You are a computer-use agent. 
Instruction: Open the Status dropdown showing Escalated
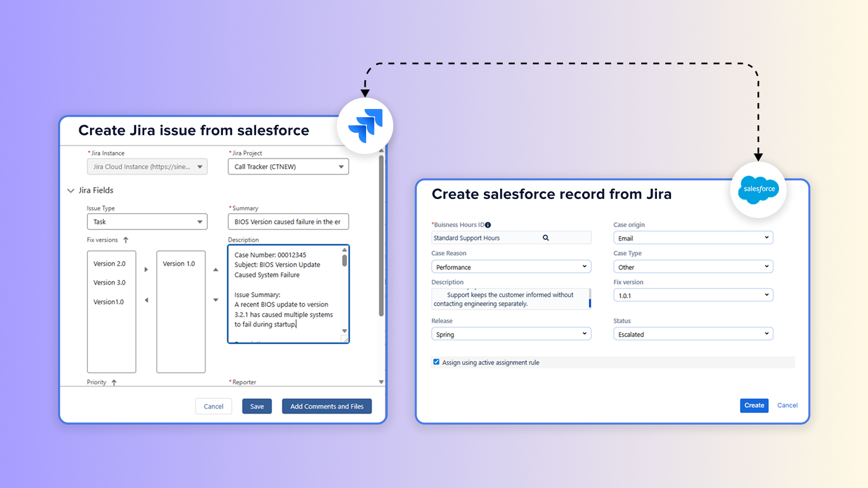(693, 334)
